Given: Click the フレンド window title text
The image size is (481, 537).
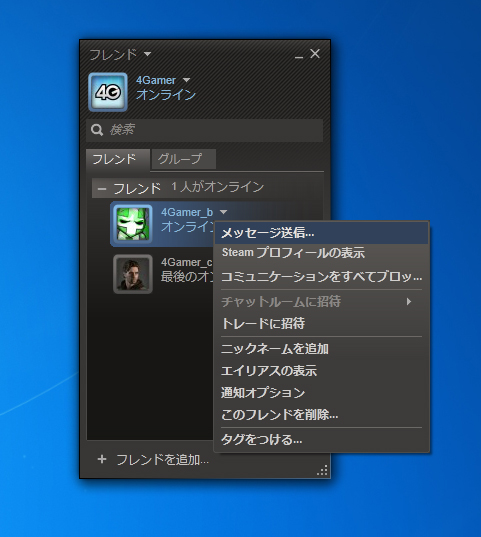Looking at the screenshot, I should coord(113,54).
